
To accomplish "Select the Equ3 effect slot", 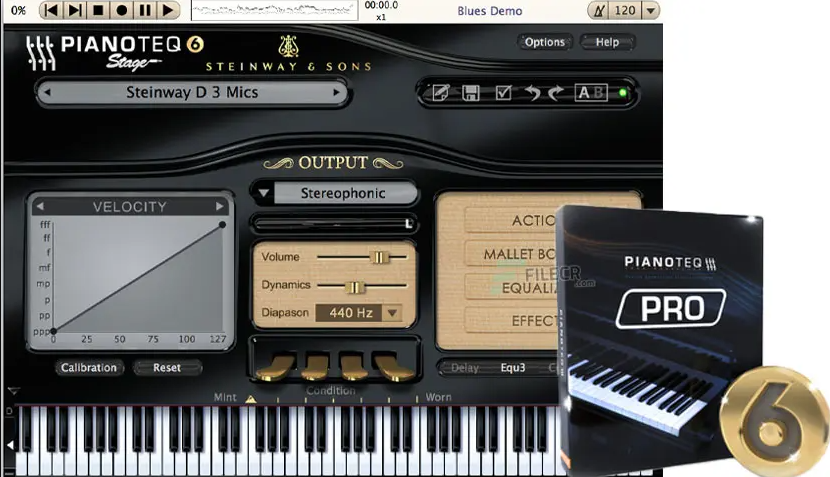I will point(513,368).
